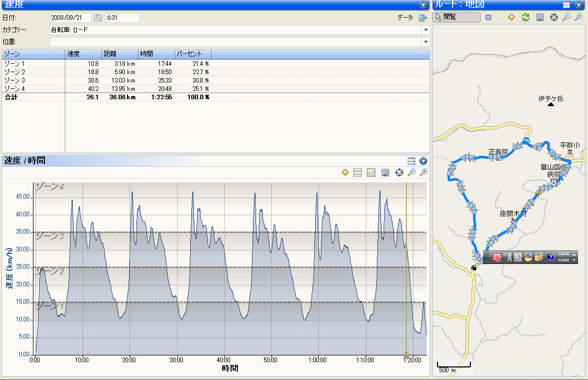
Task: Select the ゾーン 1 row
Action: [216, 64]
